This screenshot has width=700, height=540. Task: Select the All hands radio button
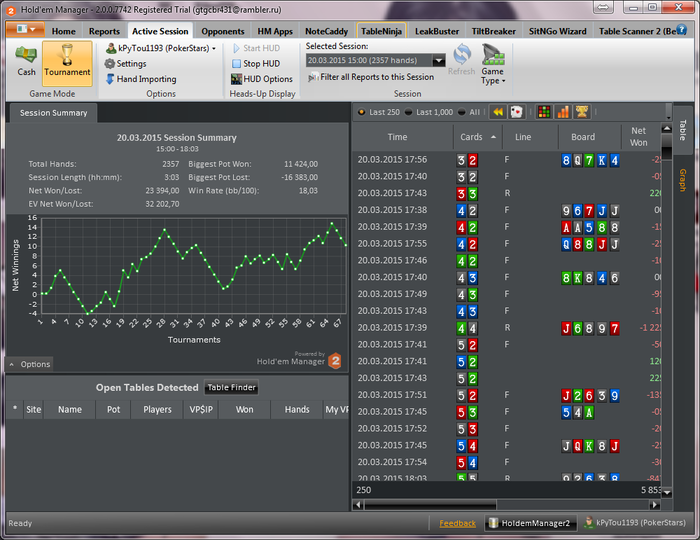pyautogui.click(x=469, y=112)
